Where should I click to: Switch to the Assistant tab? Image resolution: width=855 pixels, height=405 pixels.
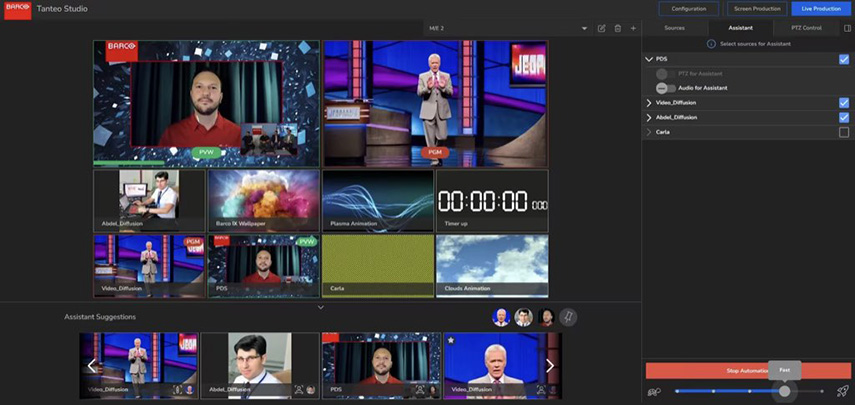point(740,28)
